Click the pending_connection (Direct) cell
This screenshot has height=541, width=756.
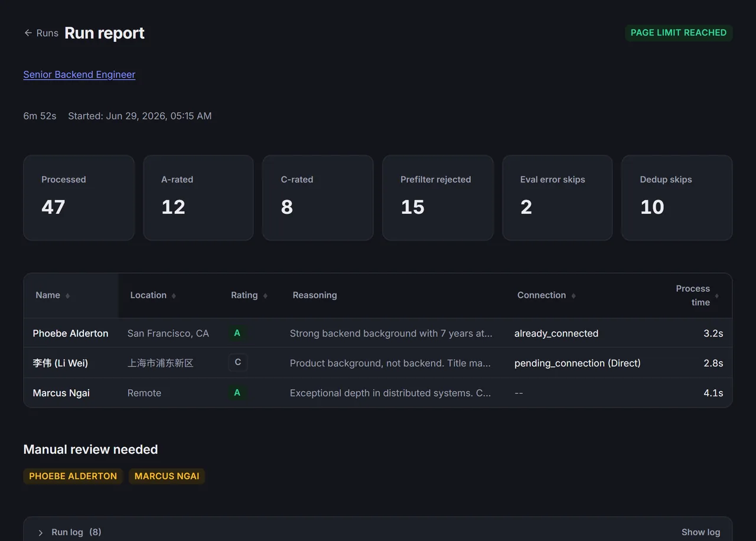point(578,363)
